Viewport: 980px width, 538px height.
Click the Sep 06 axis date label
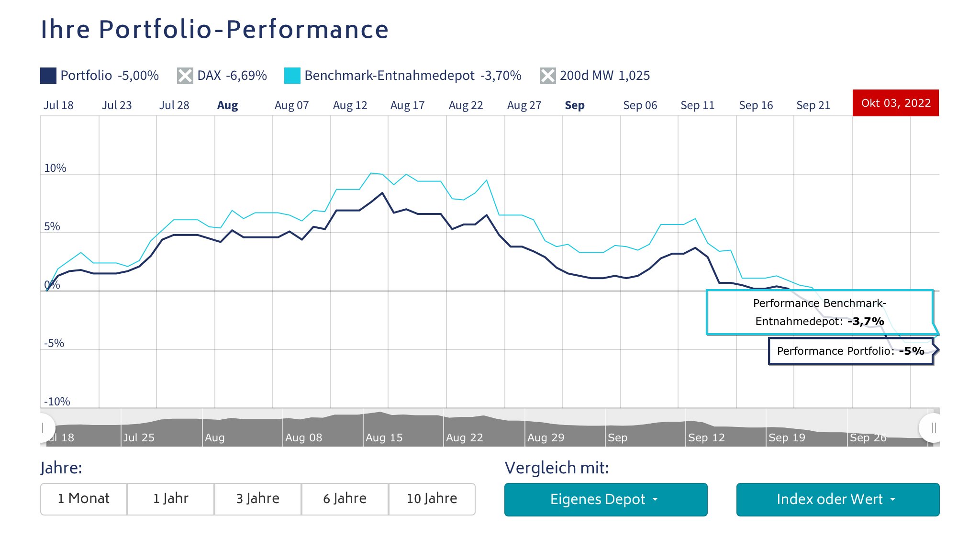pyautogui.click(x=640, y=105)
